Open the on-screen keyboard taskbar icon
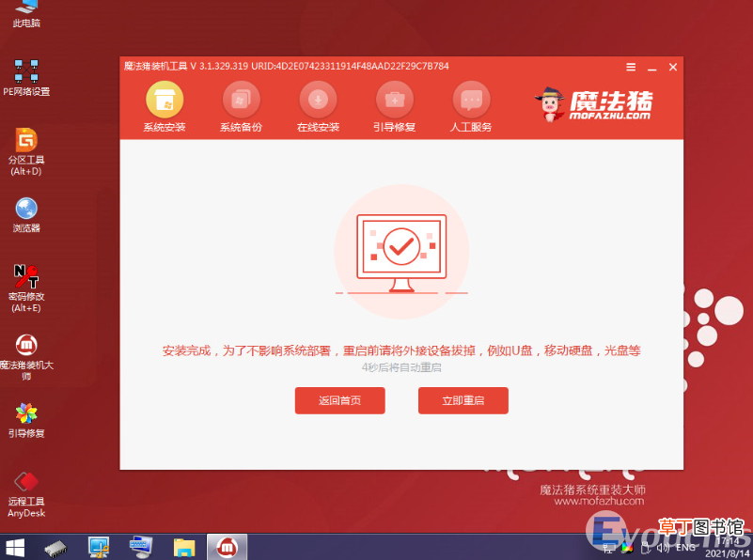This screenshot has width=753, height=560. coord(141,547)
